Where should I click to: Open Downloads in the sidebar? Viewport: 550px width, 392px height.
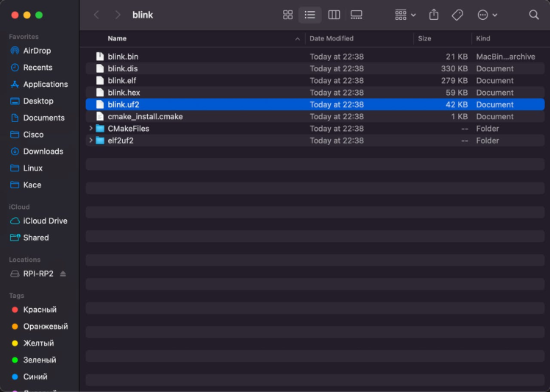(x=43, y=152)
